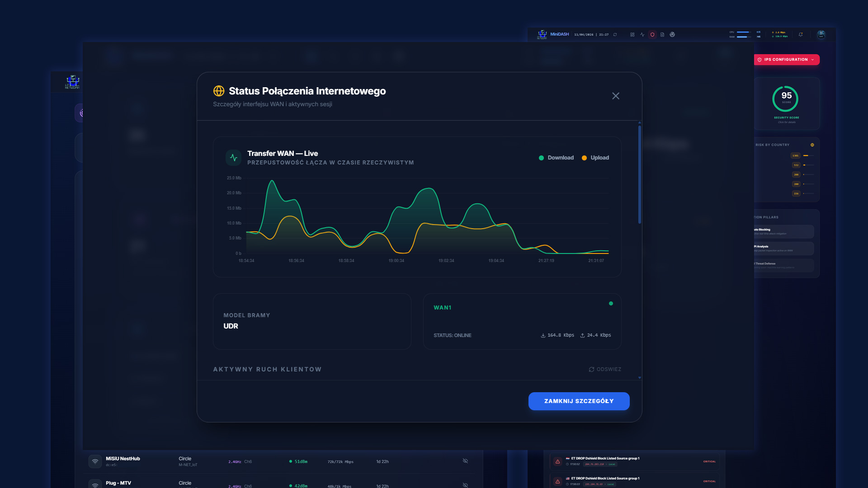
Task: Click the dashboard grid icon near MiniDASH title
Action: [632, 34]
